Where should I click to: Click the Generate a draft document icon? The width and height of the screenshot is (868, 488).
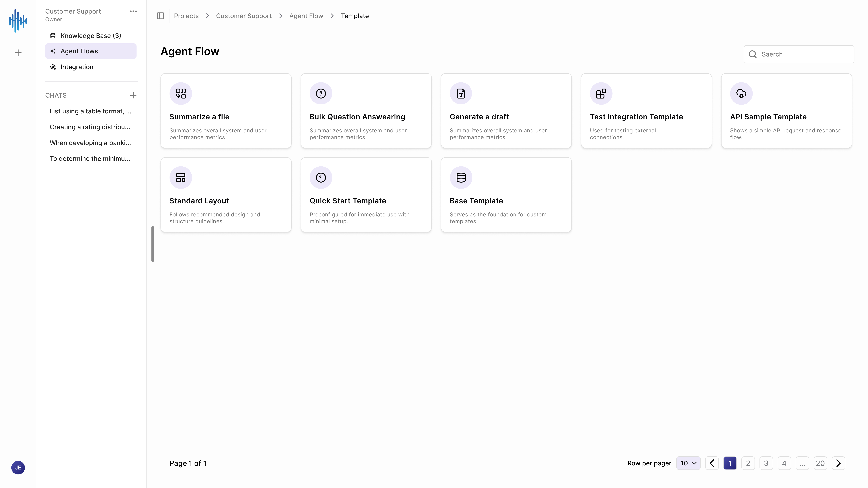point(461,93)
